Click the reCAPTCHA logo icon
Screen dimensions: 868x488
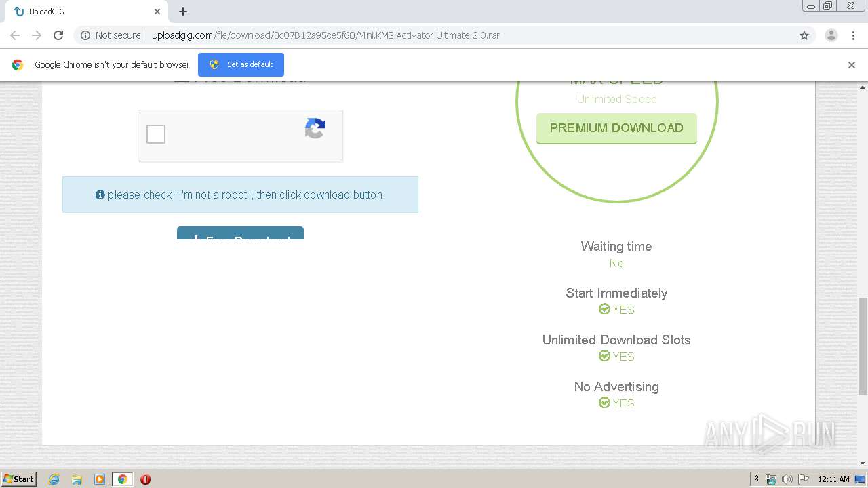coord(315,128)
